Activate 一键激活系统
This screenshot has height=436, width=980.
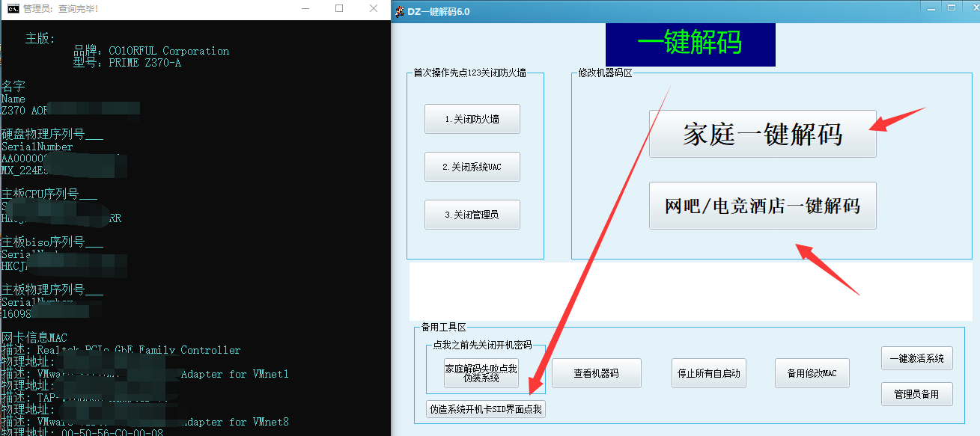point(916,358)
